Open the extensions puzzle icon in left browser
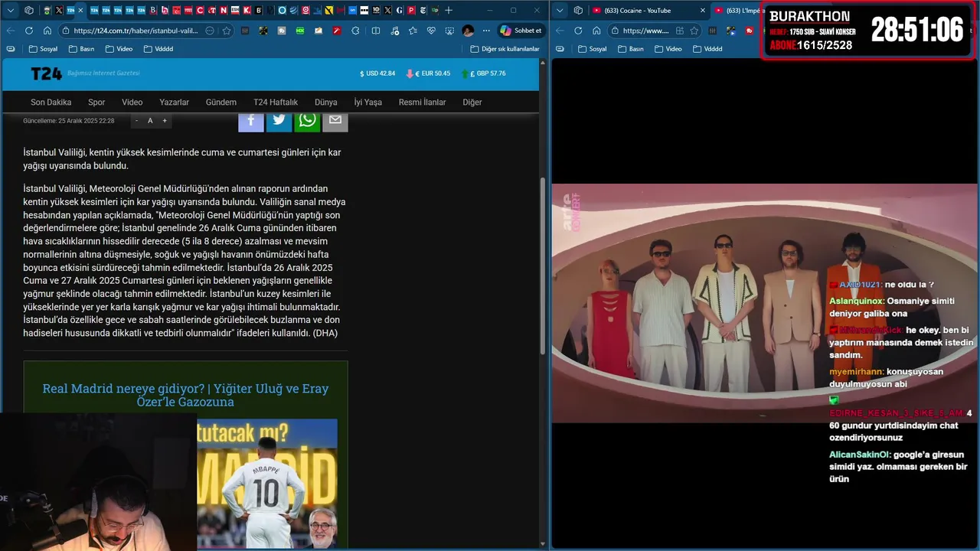 [x=355, y=31]
